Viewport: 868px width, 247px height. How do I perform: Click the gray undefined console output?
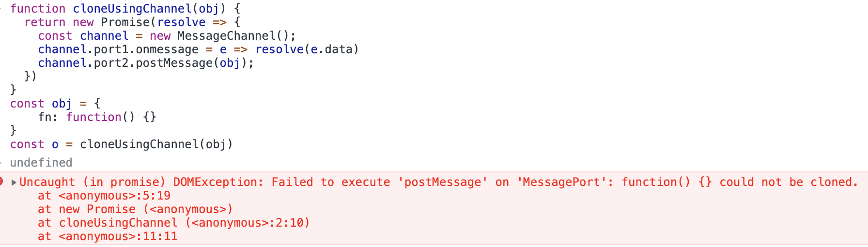41,163
